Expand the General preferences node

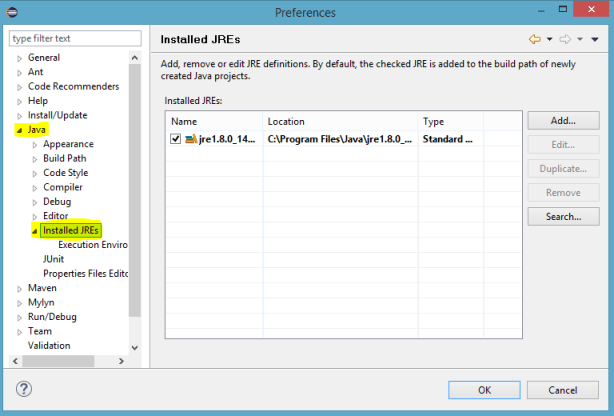click(20, 58)
